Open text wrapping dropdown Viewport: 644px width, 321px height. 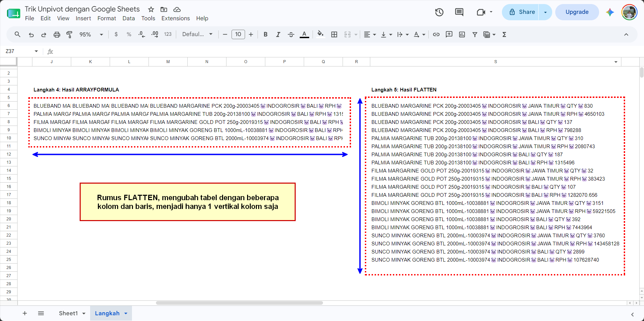403,34
